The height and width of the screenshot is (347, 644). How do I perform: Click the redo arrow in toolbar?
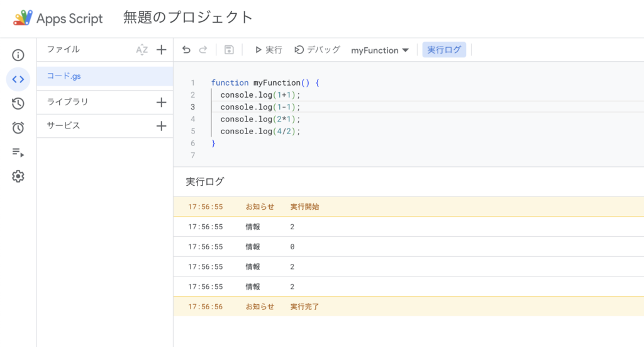pyautogui.click(x=203, y=50)
